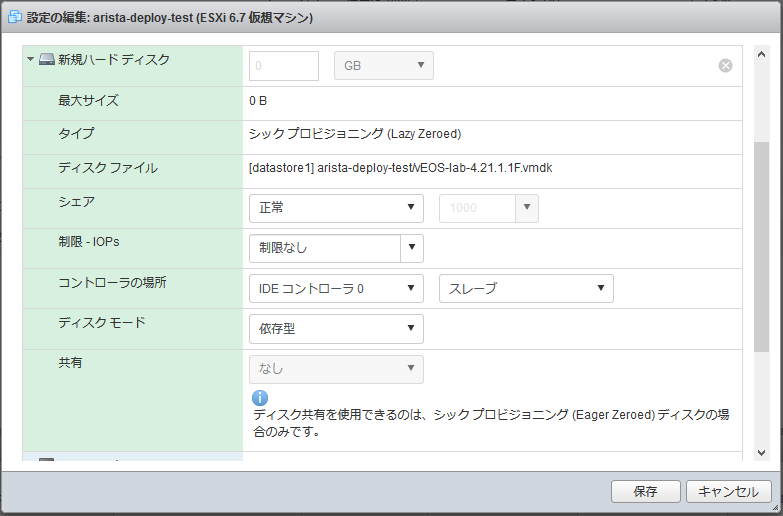The image size is (783, 516).
Task: Click the タイプ label
Action: 76,133
